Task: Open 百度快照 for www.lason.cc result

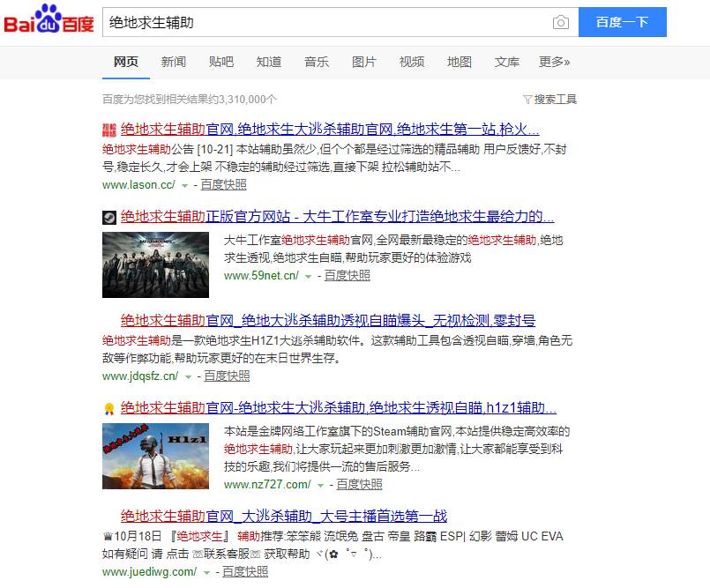Action: point(224,184)
